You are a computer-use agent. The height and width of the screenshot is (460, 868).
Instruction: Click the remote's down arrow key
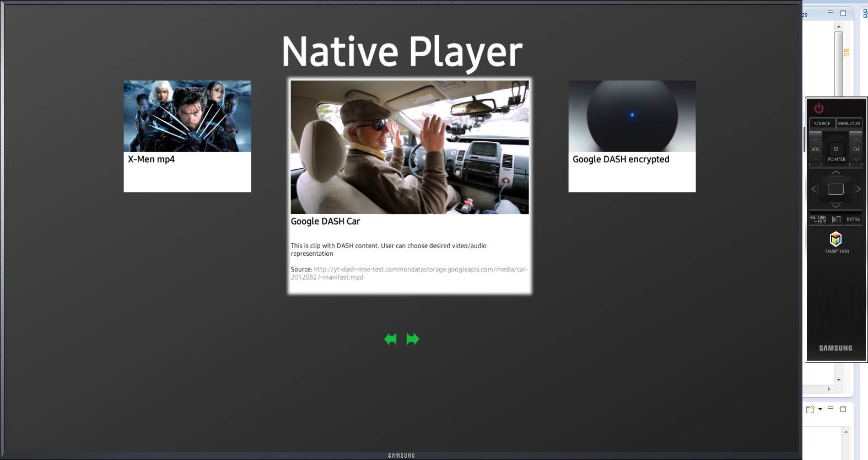pyautogui.click(x=835, y=205)
